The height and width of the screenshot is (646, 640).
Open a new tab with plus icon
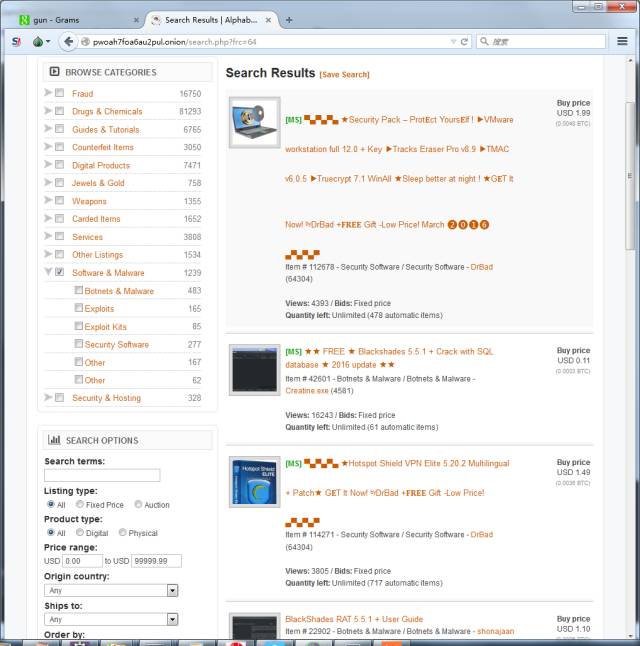[x=289, y=20]
